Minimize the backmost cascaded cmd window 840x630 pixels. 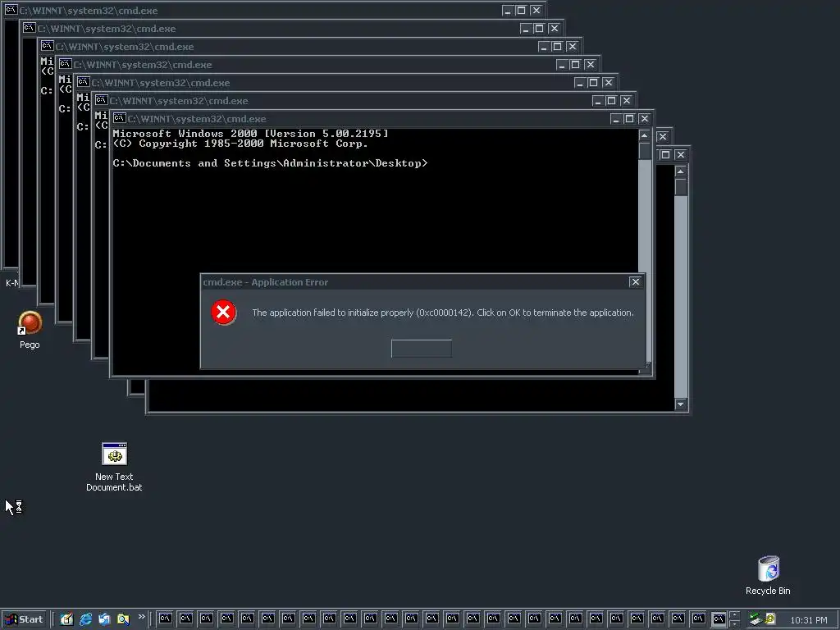click(x=507, y=10)
